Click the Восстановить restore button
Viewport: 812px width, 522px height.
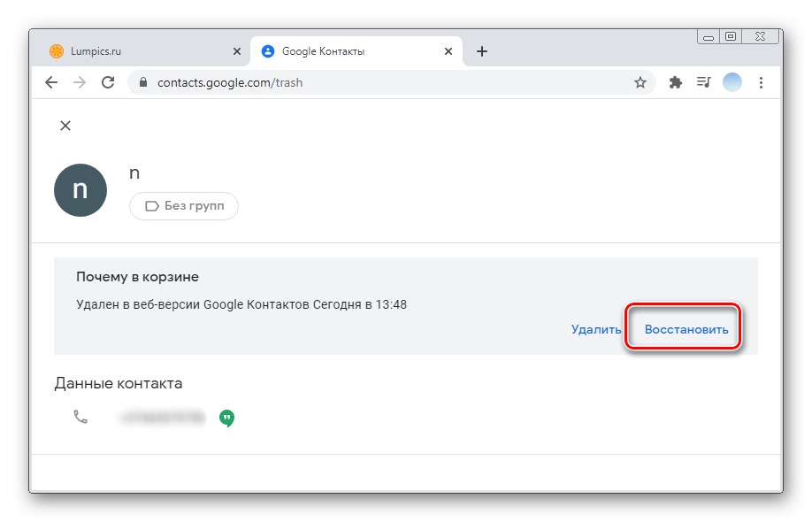(x=686, y=329)
